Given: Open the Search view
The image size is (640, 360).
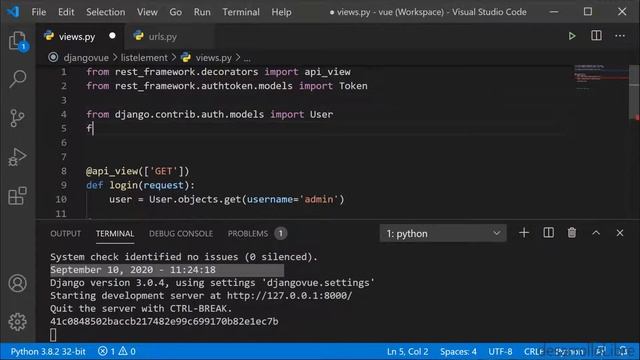Looking at the screenshot, I should [18, 79].
